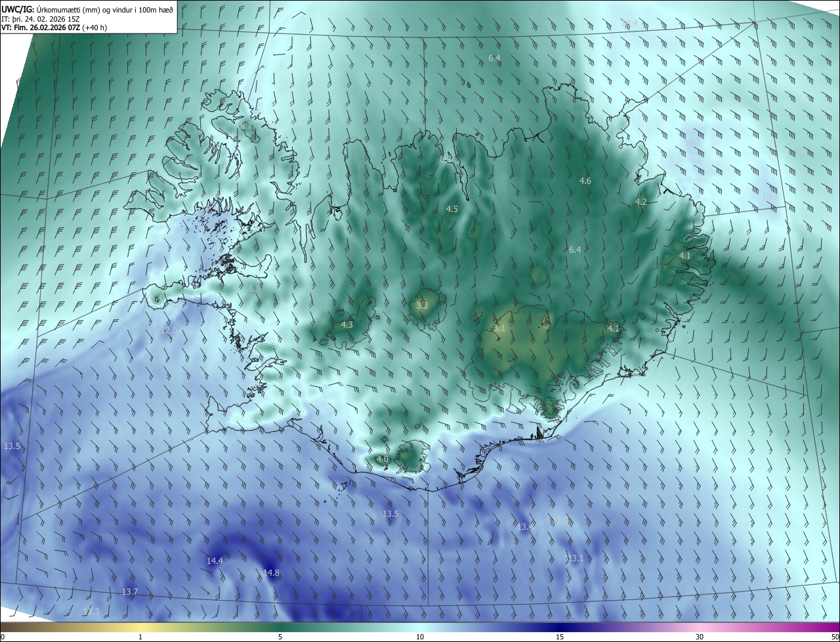The width and height of the screenshot is (840, 642).
Task: Click the 14.4 value label
Action: (215, 561)
